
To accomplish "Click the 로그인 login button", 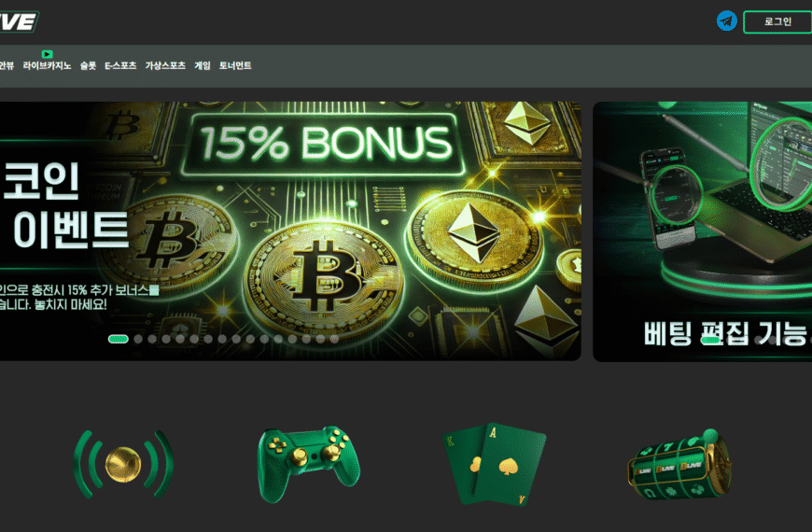I will pos(777,21).
